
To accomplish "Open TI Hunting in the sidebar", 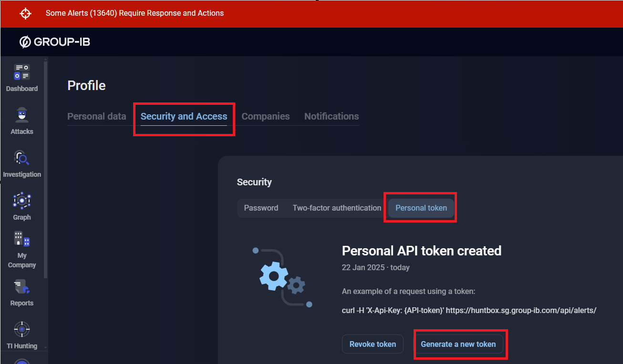I will pyautogui.click(x=22, y=330).
